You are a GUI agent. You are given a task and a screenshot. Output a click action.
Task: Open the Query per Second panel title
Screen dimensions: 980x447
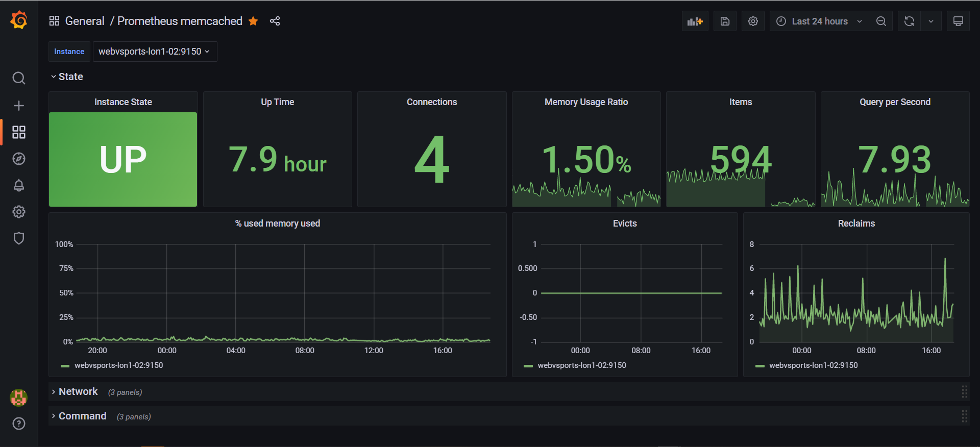pos(895,102)
